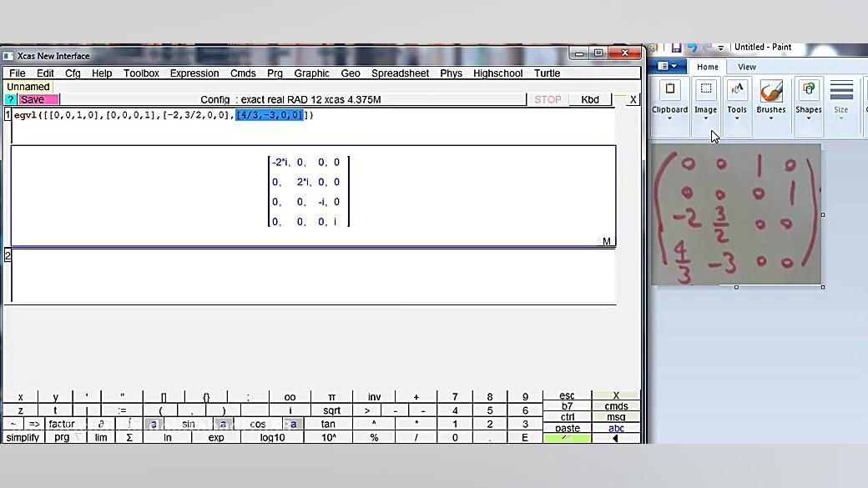Image resolution: width=868 pixels, height=488 pixels.
Task: Expand the arrow under the Tools label in Paint
Action: [x=737, y=118]
